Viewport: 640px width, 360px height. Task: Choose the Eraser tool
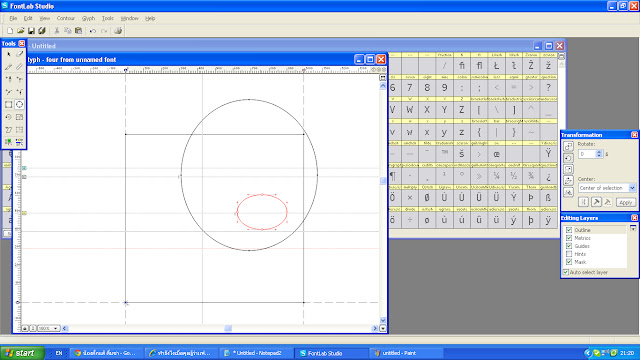(x=19, y=54)
